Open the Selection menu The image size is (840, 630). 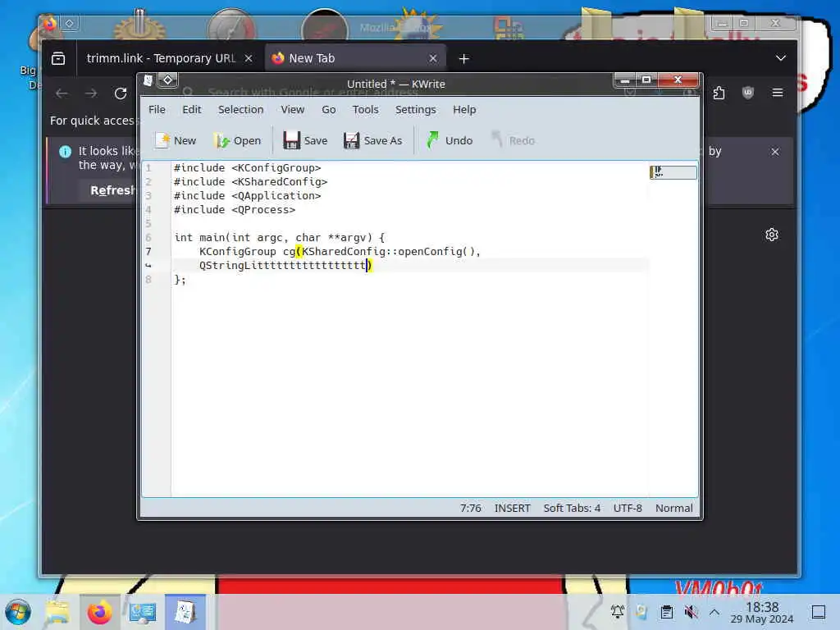[240, 109]
